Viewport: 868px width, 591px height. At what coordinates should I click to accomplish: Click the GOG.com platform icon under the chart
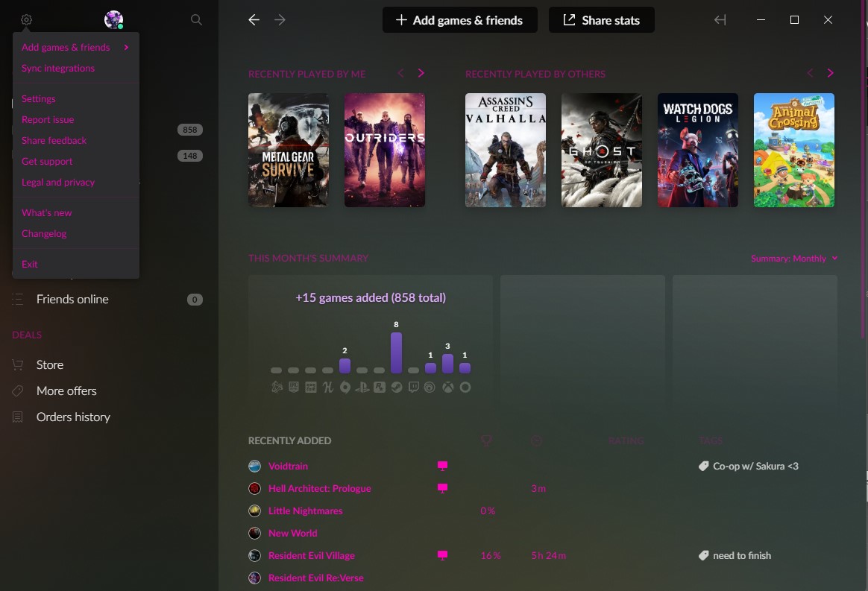(x=310, y=388)
